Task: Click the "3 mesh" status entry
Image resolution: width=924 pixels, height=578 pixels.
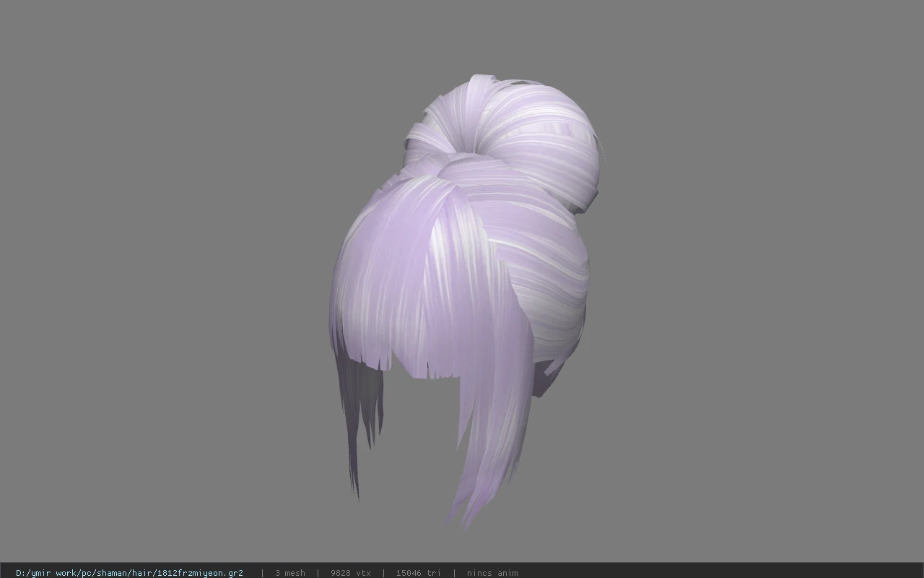Action: tap(289, 573)
